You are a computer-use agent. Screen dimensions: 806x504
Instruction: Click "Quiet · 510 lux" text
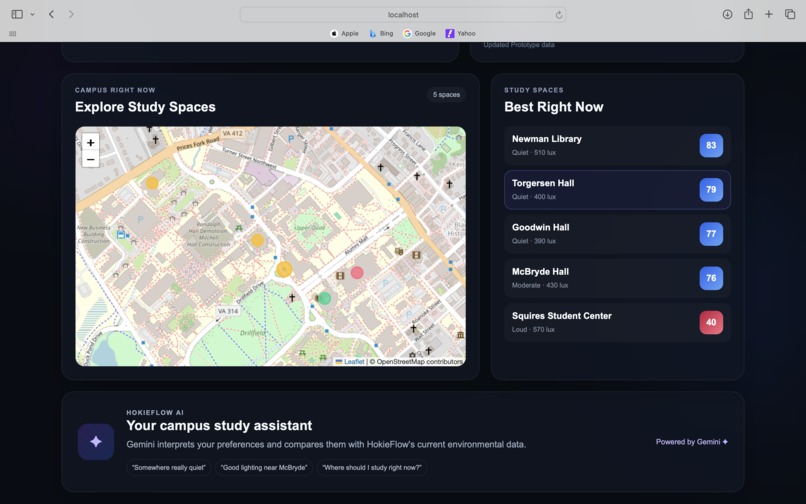coord(534,152)
